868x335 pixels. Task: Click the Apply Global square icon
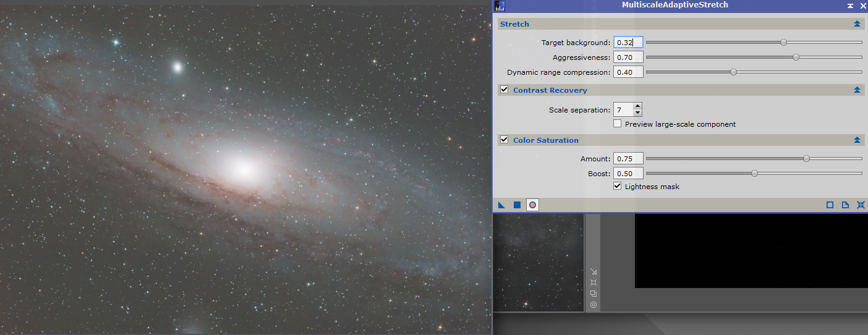point(517,205)
